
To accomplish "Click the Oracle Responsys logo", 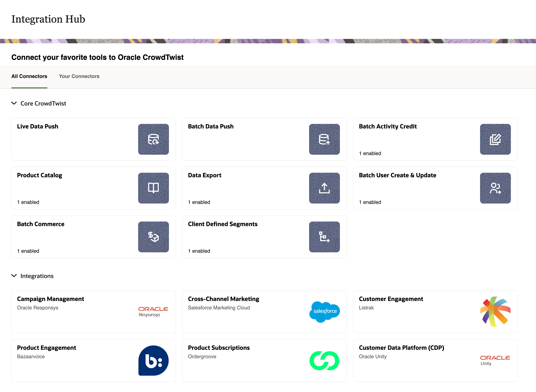I will pos(153,312).
